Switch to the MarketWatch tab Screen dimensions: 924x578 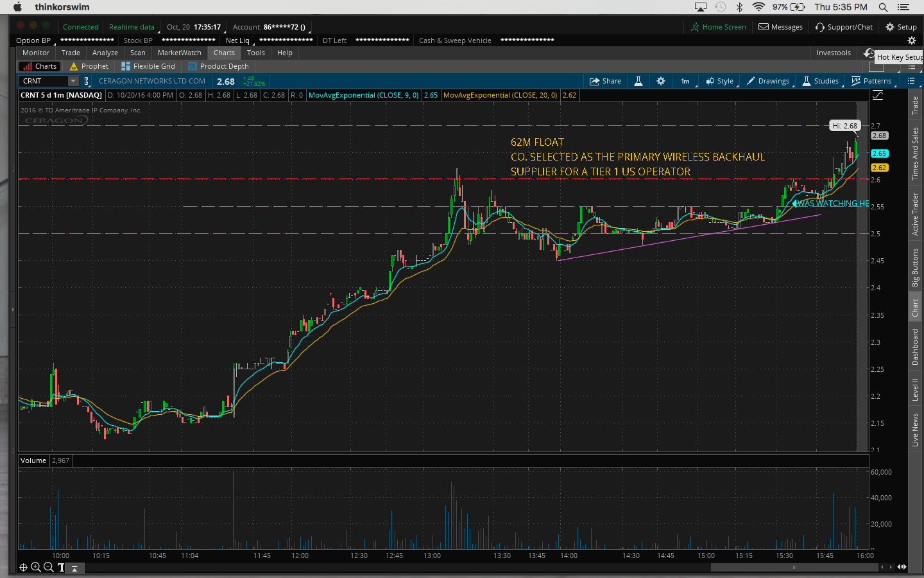coord(179,53)
